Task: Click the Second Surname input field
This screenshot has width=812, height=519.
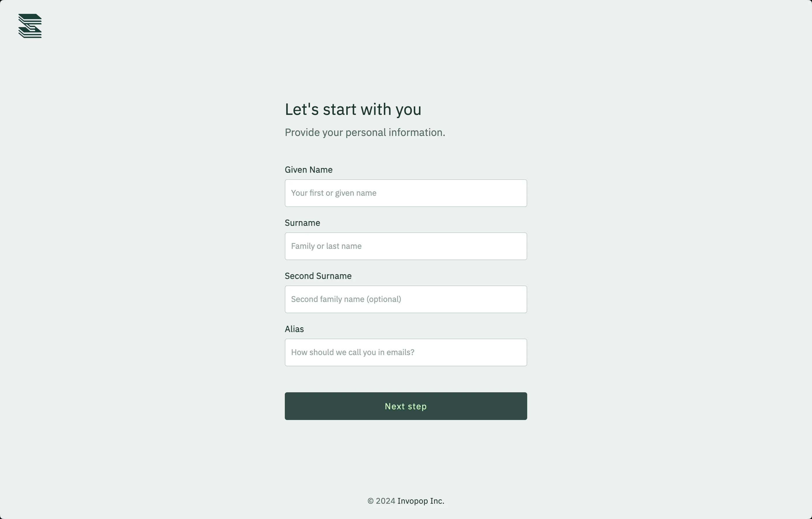Action: point(406,299)
